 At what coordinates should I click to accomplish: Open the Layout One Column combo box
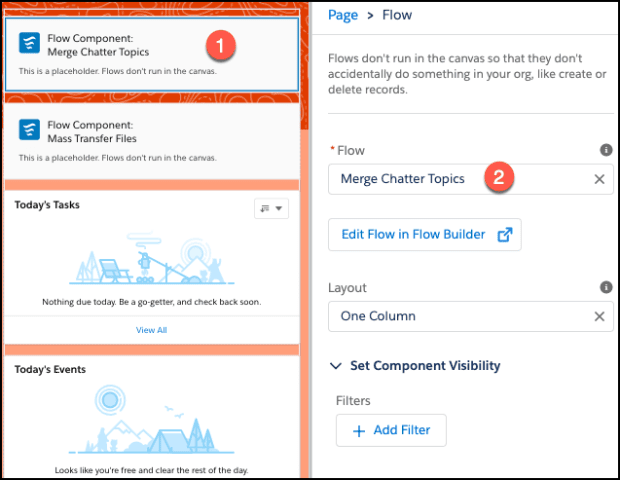coord(471,316)
